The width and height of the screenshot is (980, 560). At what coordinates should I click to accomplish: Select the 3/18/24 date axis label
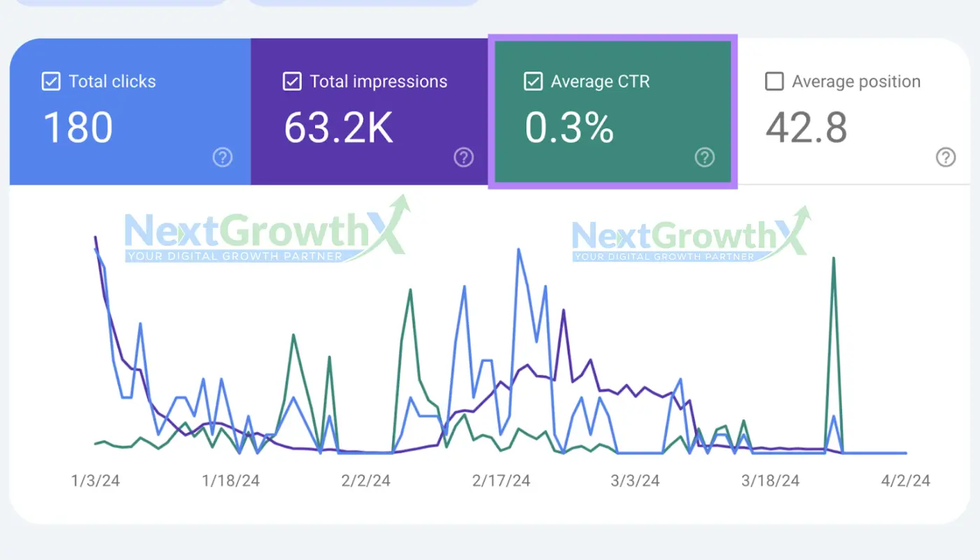point(770,481)
